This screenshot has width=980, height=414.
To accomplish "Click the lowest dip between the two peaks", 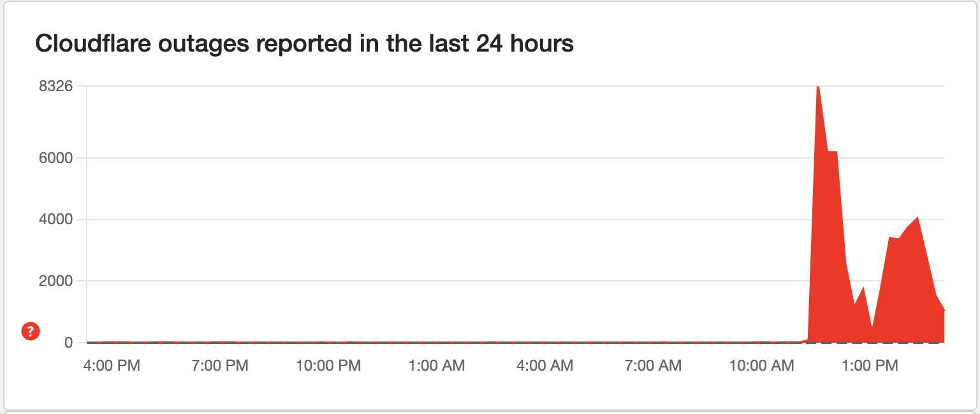I will (872, 329).
